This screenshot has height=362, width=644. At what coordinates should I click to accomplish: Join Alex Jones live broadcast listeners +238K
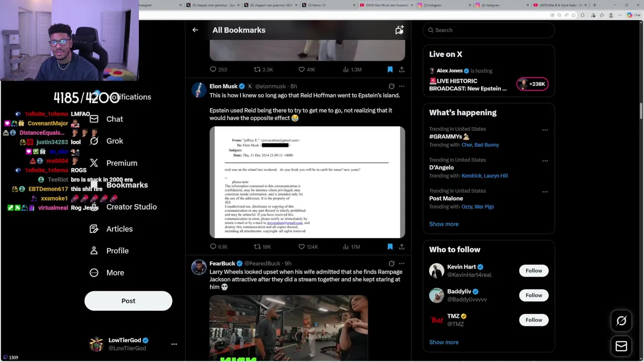click(x=532, y=84)
